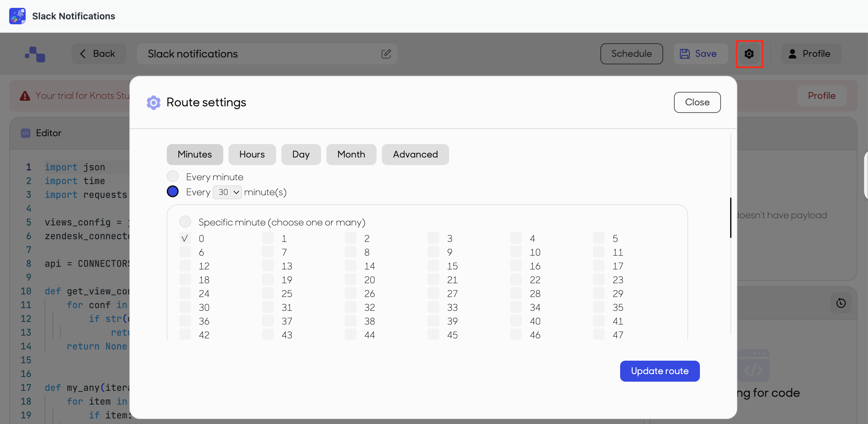Open the Schedule button

631,54
